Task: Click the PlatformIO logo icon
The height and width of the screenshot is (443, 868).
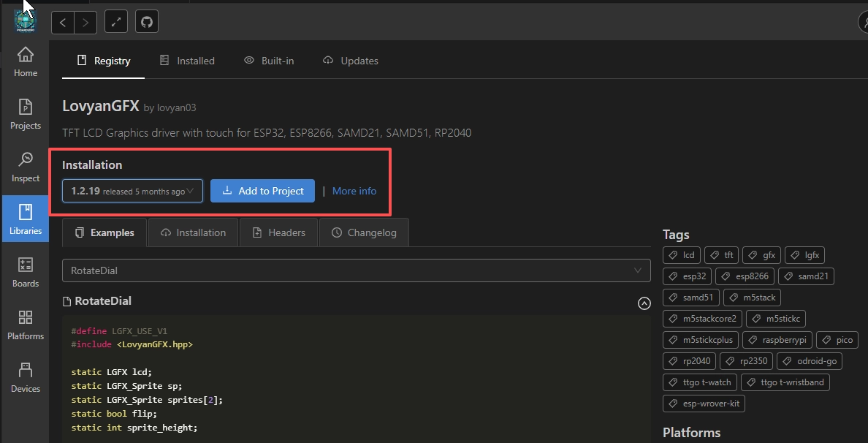Action: 25,21
